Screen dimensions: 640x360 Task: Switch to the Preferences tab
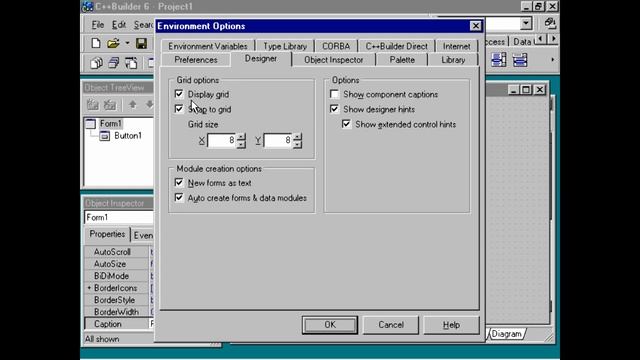pyautogui.click(x=196, y=60)
